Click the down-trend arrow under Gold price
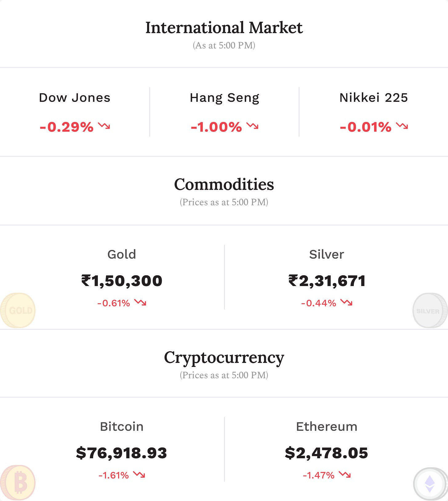This screenshot has height=501, width=448. point(140,303)
